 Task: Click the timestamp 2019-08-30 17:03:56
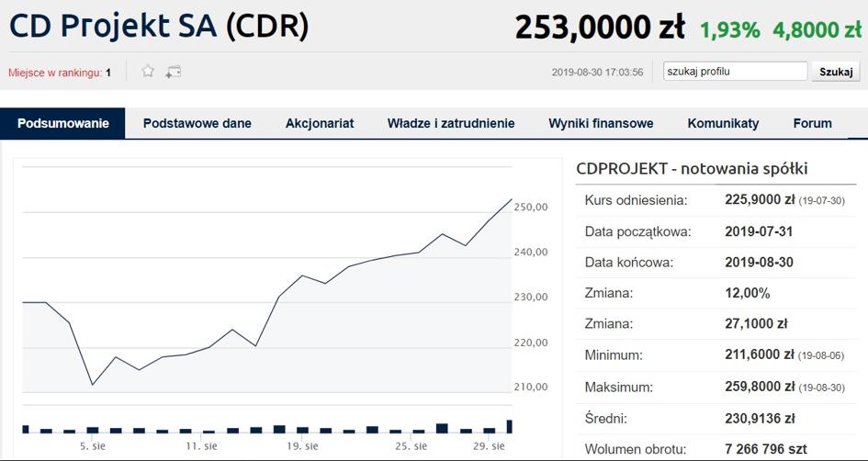tap(597, 73)
